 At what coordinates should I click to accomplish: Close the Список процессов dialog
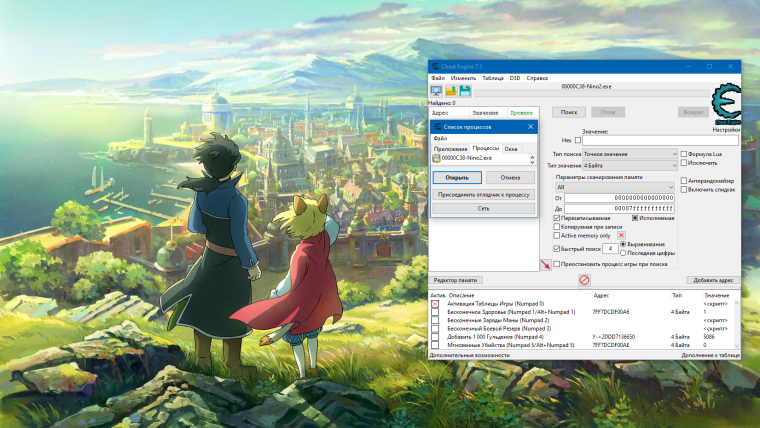point(530,127)
